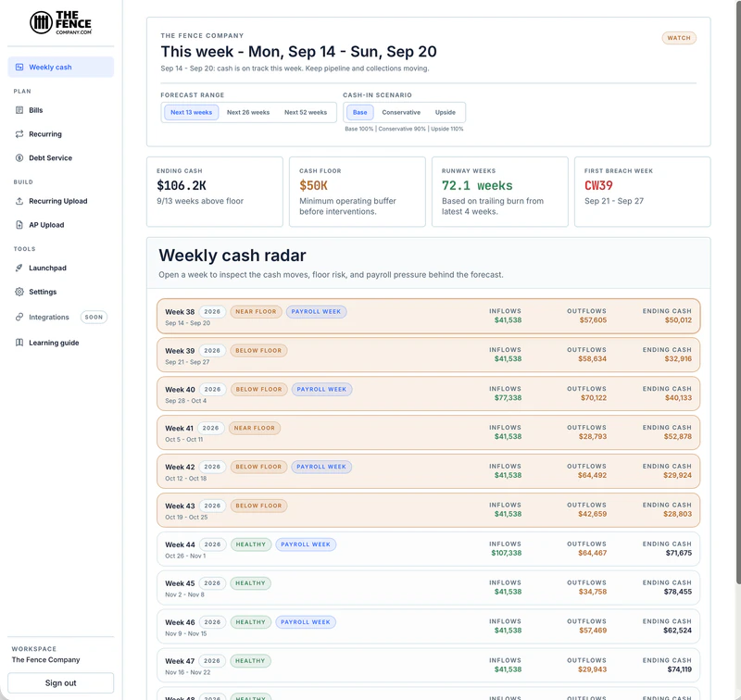
Task: Expand Week 45 cash radar row
Action: point(428,588)
